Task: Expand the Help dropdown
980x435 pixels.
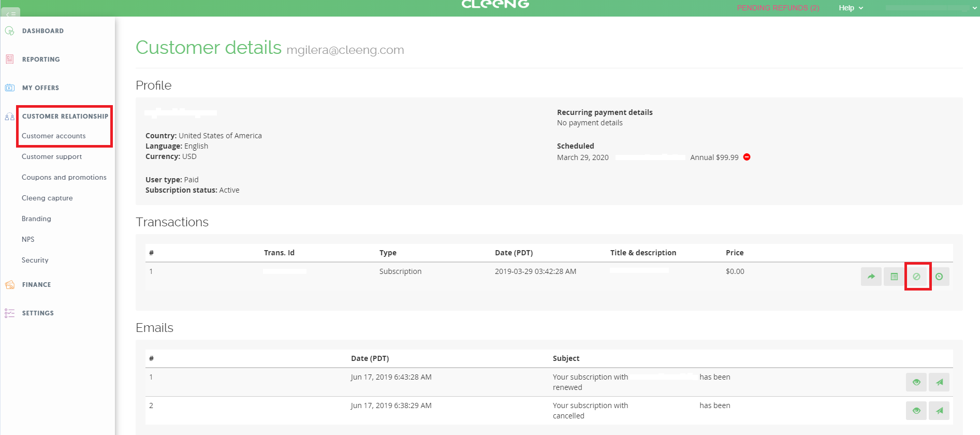Action: coord(851,8)
